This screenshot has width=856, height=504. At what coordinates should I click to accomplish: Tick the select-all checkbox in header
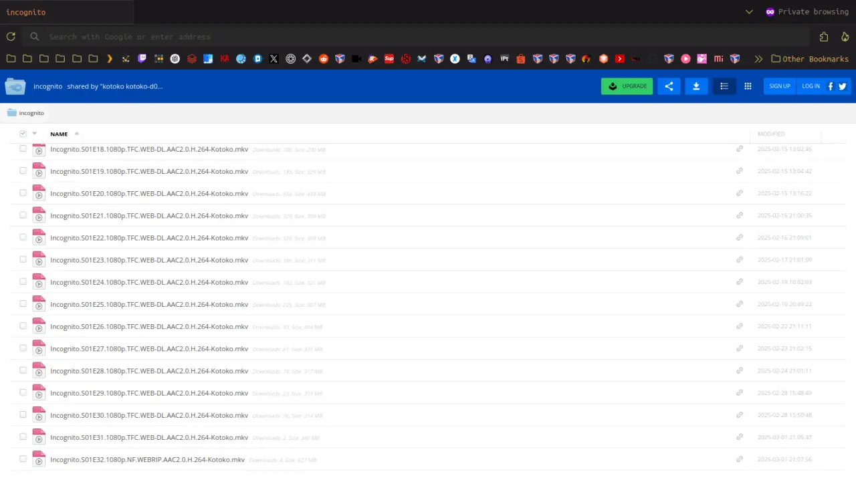tap(23, 134)
